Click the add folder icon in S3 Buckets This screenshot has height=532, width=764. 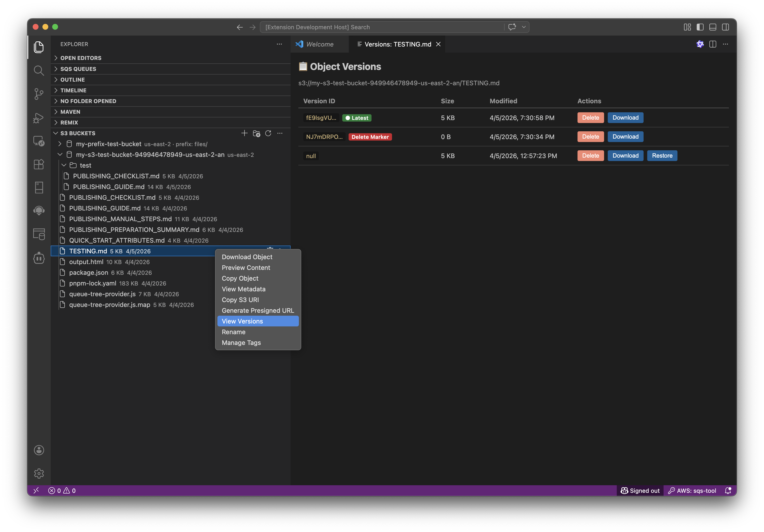point(256,133)
